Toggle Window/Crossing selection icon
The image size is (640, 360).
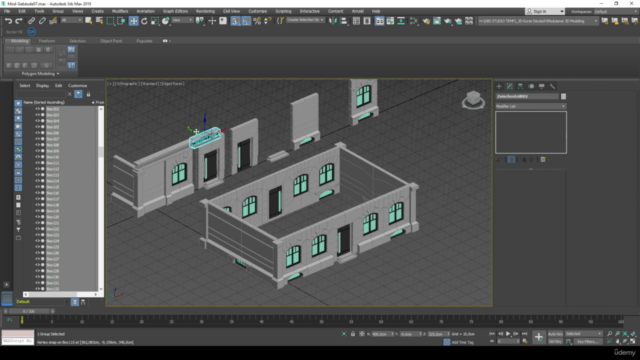coord(121,21)
